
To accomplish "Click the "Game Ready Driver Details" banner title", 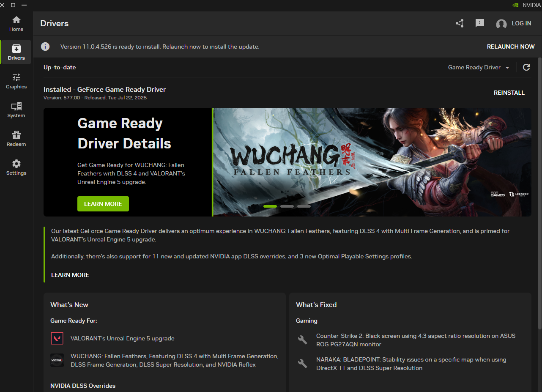I will (x=124, y=133).
